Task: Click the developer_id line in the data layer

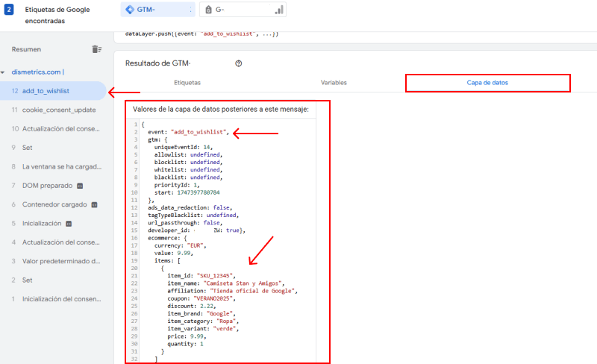Action: 196,230
